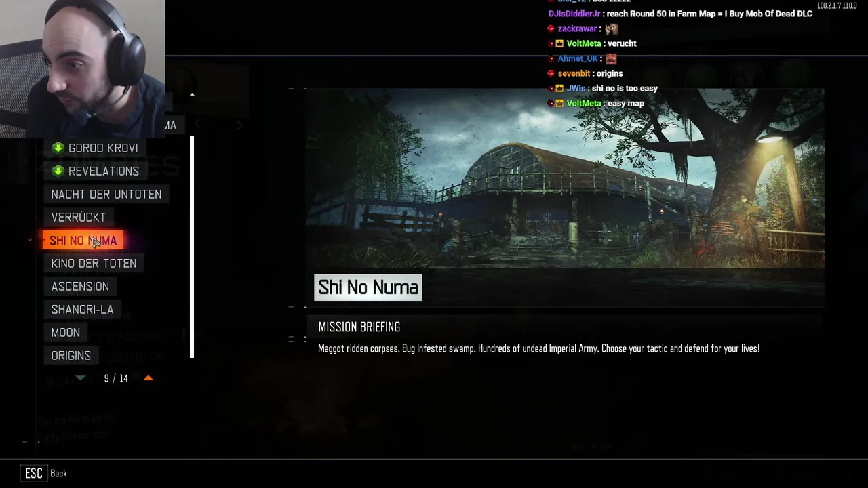This screenshot has width=868, height=488.
Task: Click VoltMeta's name on the 'easy map' message
Action: click(x=584, y=103)
